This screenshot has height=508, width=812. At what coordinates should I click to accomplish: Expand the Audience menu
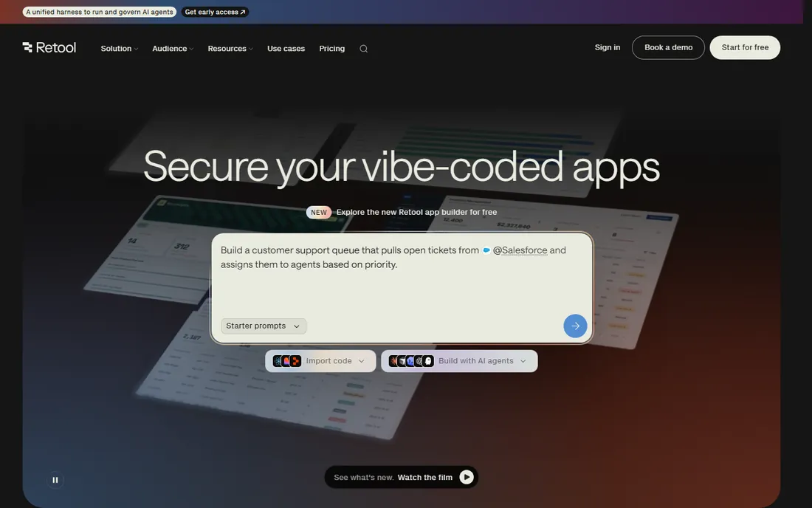pos(173,49)
